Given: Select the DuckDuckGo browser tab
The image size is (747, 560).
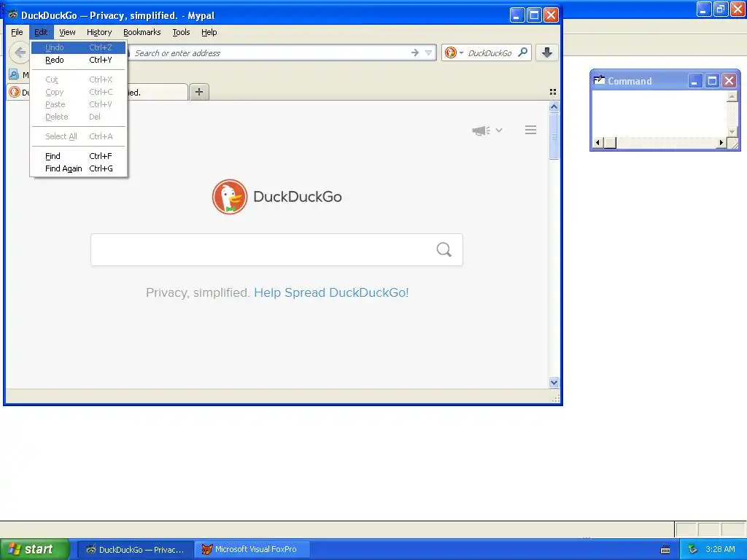Looking at the screenshot, I should [x=158, y=92].
